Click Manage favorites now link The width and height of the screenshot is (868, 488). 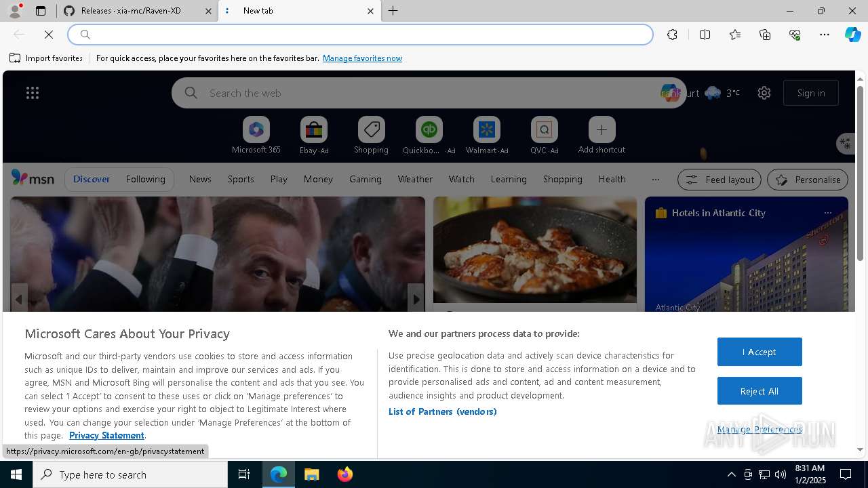tap(362, 58)
